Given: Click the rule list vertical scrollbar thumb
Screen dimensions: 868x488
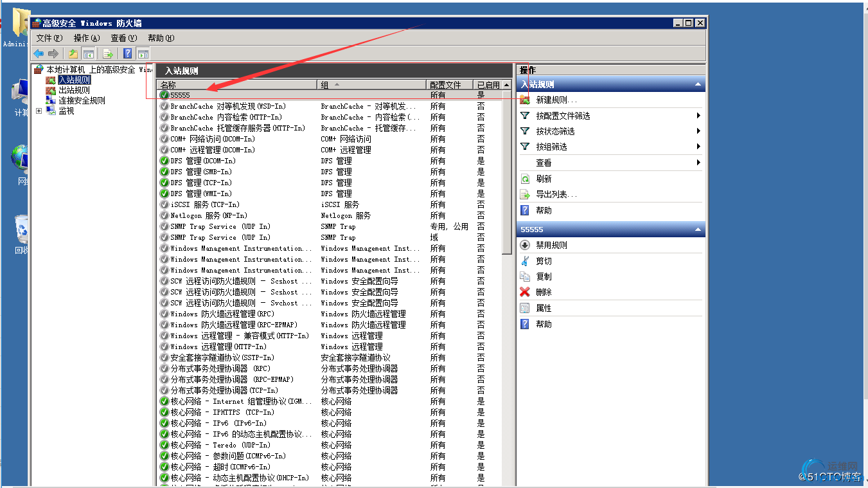Looking at the screenshot, I should 507,172.
